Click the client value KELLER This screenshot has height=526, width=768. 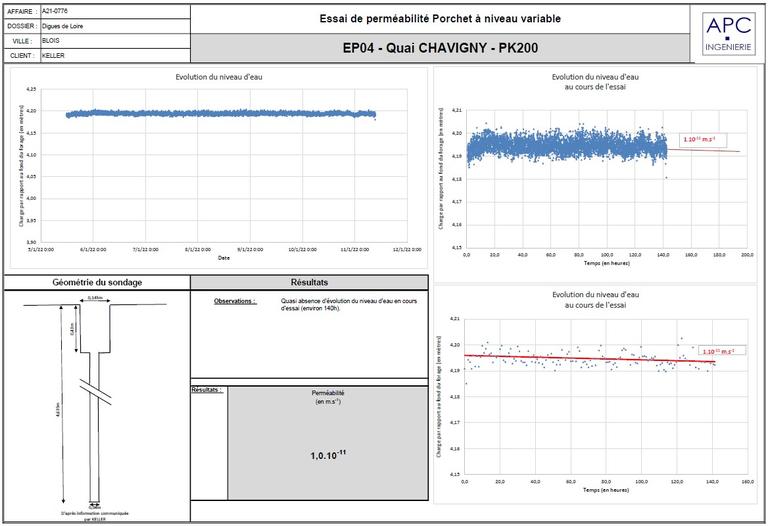tap(53, 55)
